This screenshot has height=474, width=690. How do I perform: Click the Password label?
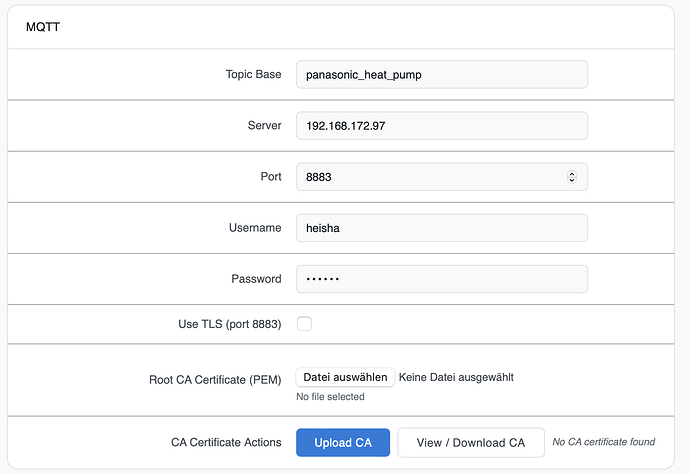pyautogui.click(x=257, y=279)
